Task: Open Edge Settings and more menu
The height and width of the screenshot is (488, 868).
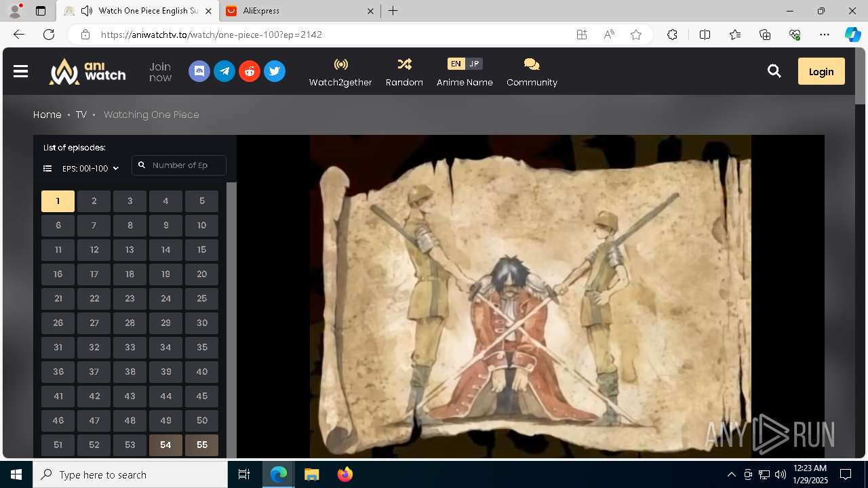Action: coord(825,35)
